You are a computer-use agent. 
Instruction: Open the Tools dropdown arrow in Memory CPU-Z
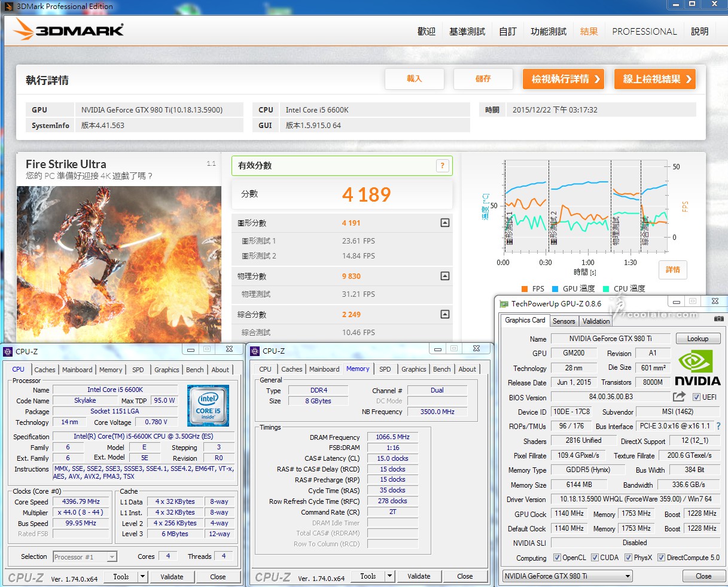click(389, 576)
